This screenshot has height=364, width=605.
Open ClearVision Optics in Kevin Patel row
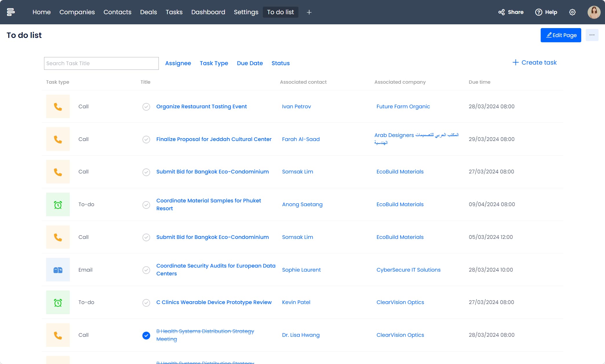400,302
